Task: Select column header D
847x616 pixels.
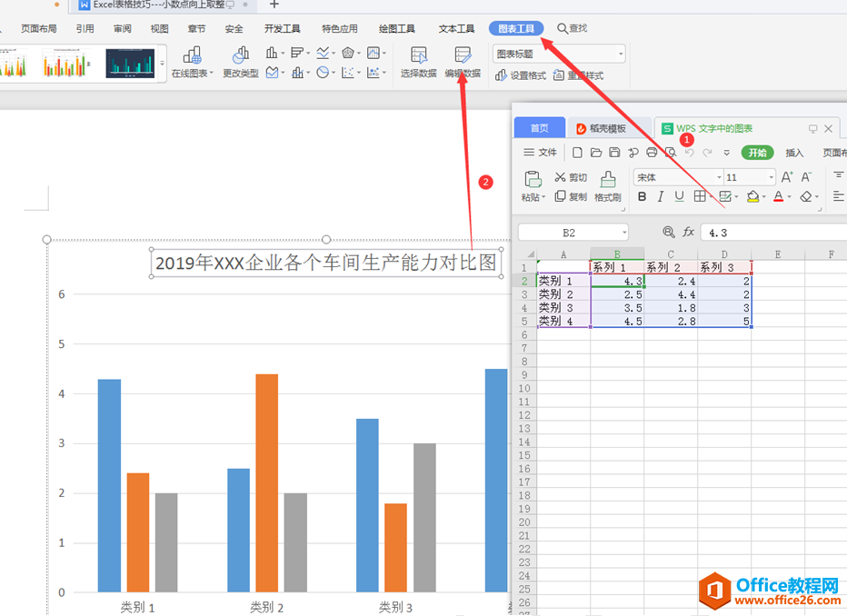Action: pyautogui.click(x=723, y=253)
